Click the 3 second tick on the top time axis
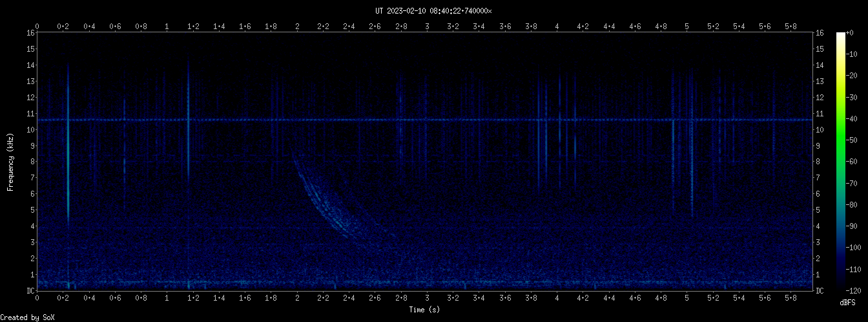The image size is (868, 322). point(427,26)
